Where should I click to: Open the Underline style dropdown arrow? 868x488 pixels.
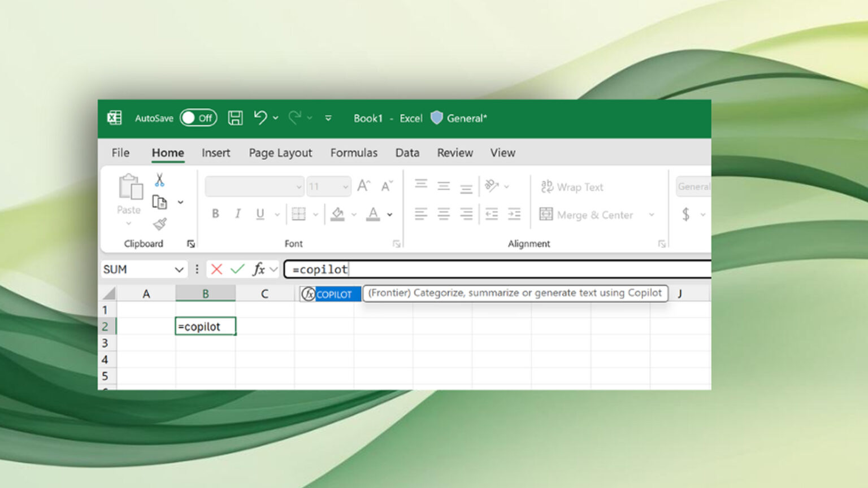tap(277, 215)
